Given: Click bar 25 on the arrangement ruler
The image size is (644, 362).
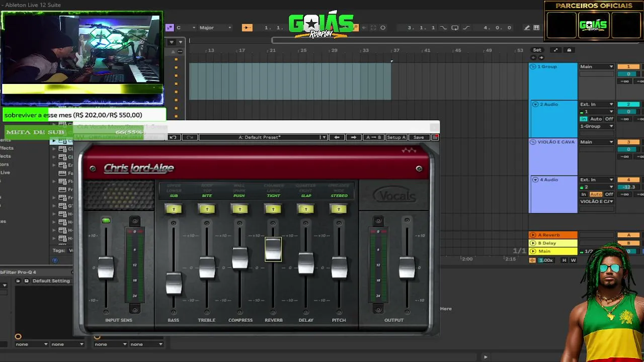Looking at the screenshot, I should tap(303, 50).
